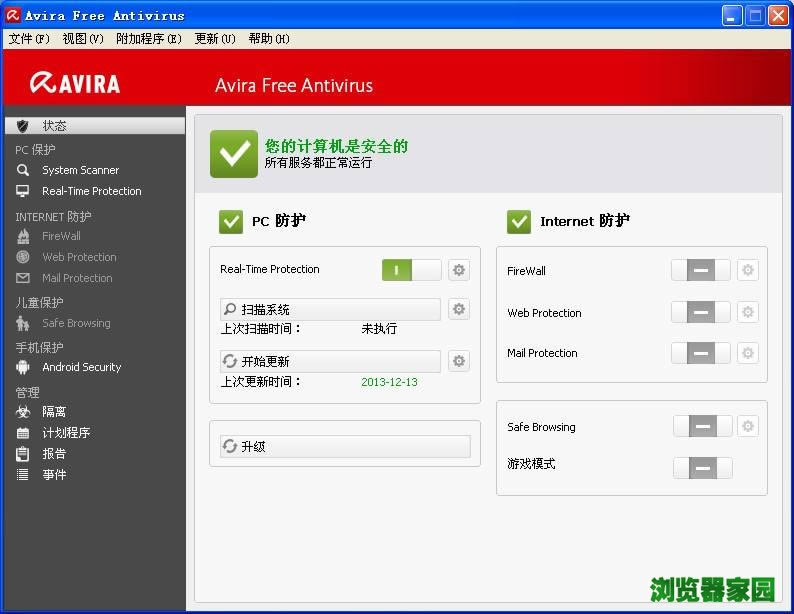Viewport: 794px width, 614px height.
Task: Click the FireWall flame icon in sidebar
Action: pos(23,236)
